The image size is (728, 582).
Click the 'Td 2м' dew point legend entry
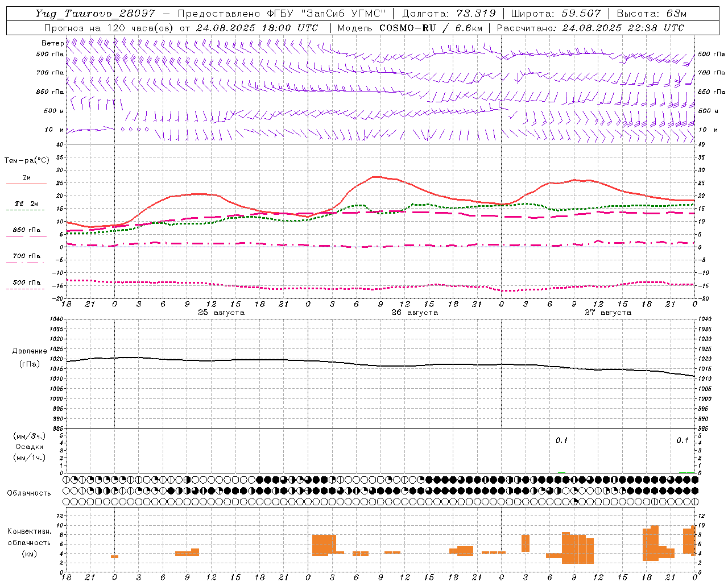coord(27,203)
